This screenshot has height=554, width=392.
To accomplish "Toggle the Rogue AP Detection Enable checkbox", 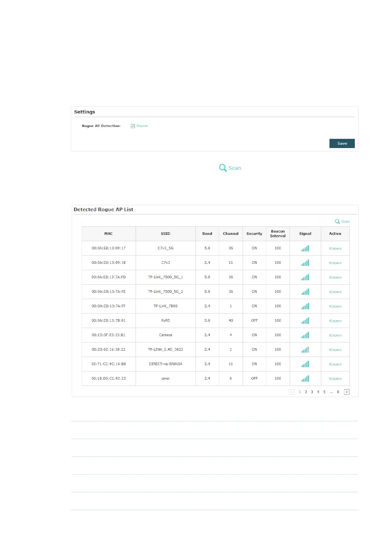I will click(x=133, y=126).
